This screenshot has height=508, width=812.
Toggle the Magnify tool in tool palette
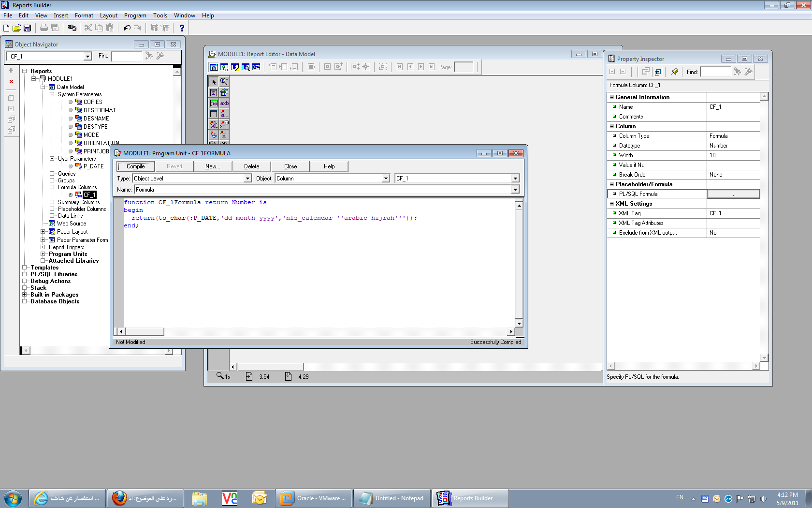tap(224, 82)
